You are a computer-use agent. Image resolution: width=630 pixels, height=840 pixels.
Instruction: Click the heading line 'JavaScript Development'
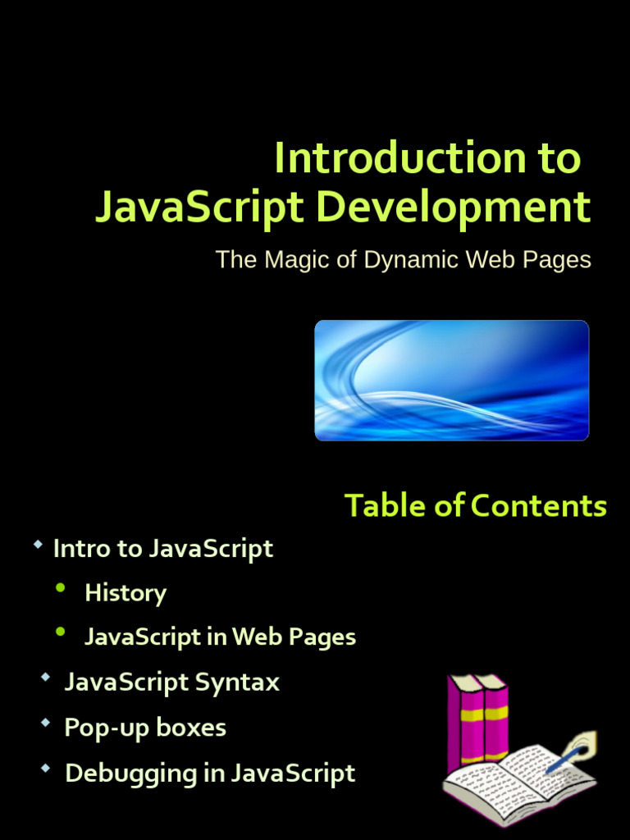pos(343,208)
